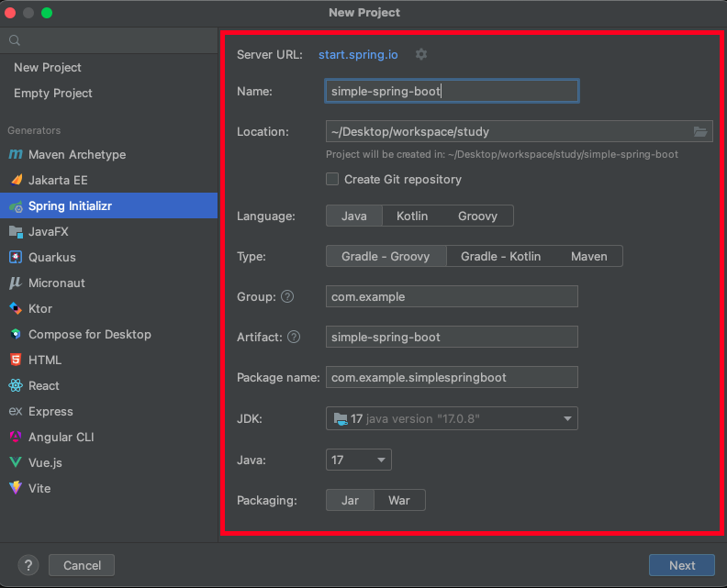Click the Vue.js generator icon

pos(16,462)
